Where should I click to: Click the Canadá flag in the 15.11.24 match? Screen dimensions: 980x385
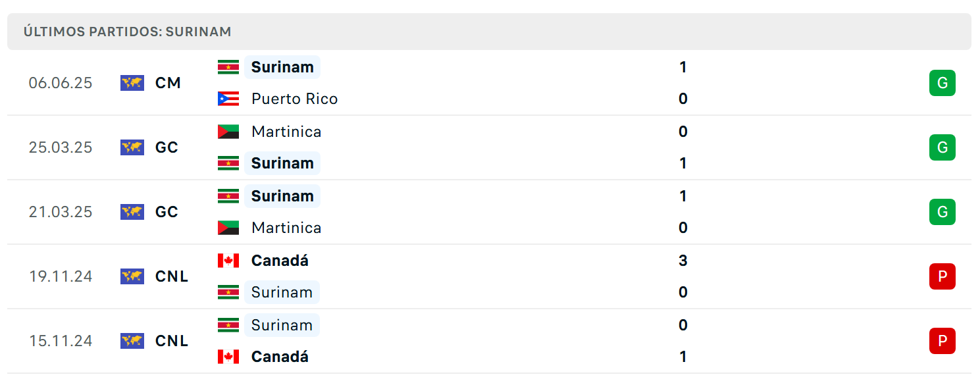[228, 357]
